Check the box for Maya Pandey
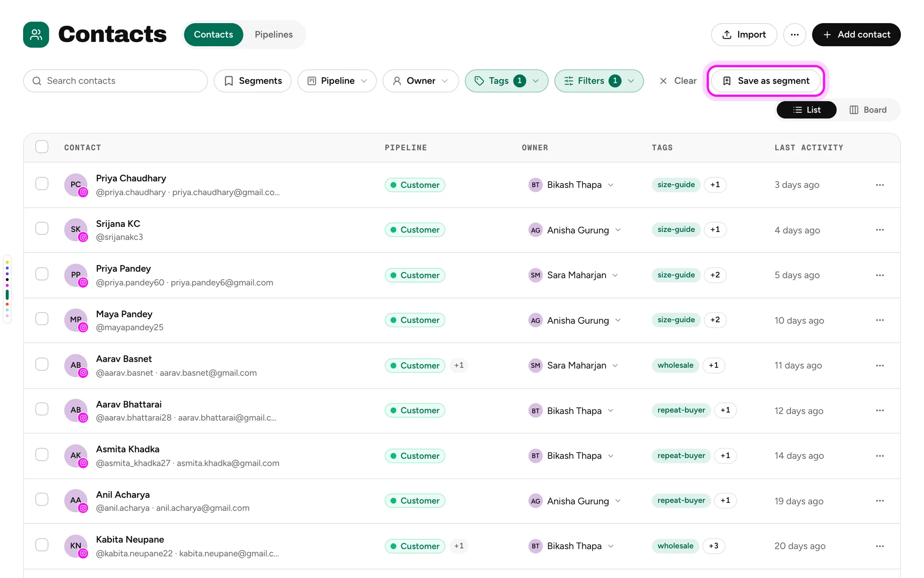Screen dimensions: 924x578 [42, 319]
